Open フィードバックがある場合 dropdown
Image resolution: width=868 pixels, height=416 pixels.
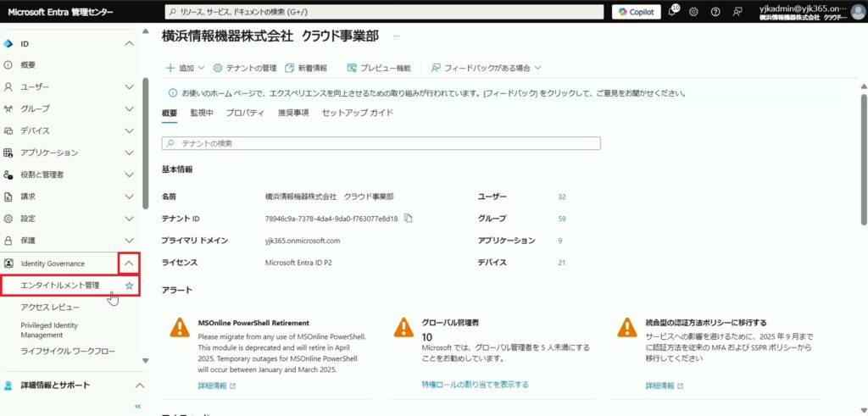(x=486, y=68)
